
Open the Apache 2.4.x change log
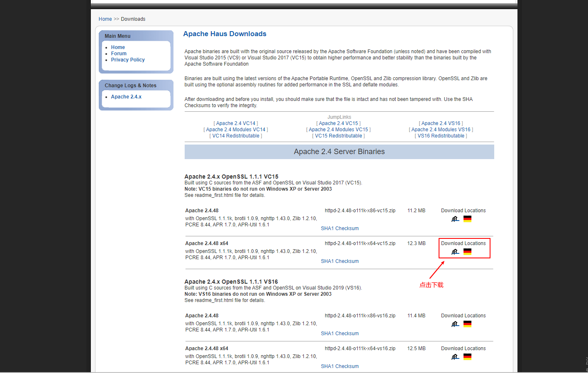[x=126, y=97]
